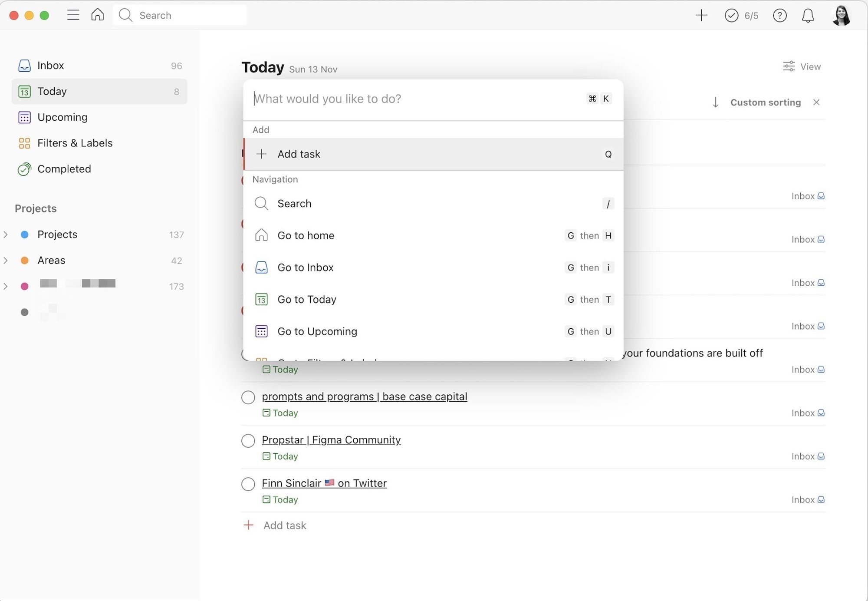Viewport: 868px width, 601px height.
Task: Select Go to Upcoming command
Action: pyautogui.click(x=317, y=331)
